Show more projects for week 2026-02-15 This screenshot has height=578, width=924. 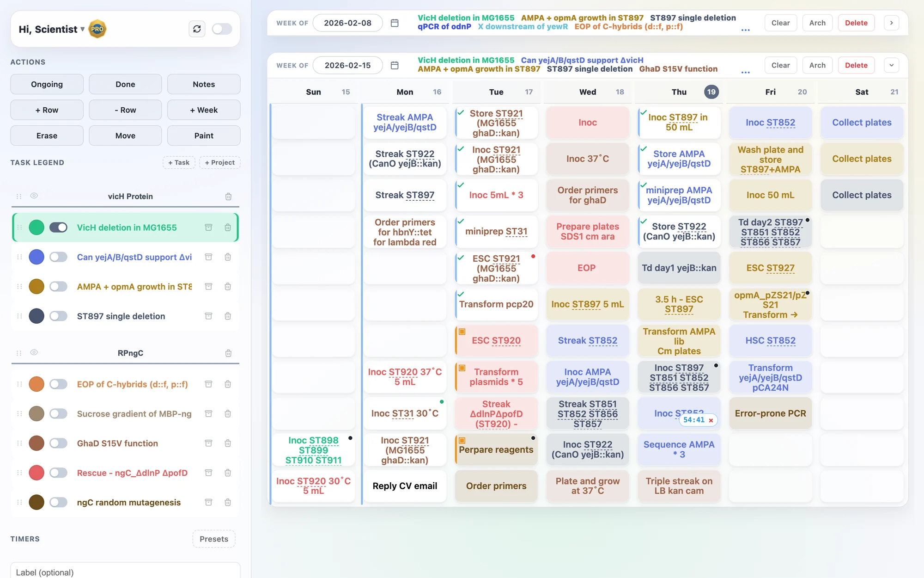(x=745, y=73)
